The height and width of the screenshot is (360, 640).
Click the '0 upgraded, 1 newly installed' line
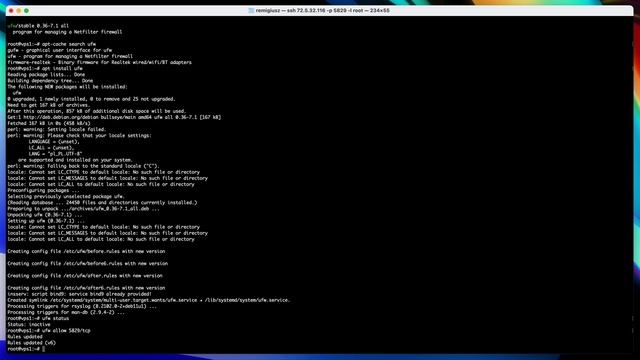tap(91, 99)
